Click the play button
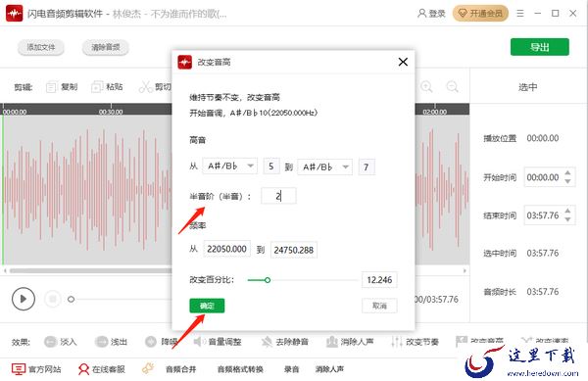The width and height of the screenshot is (588, 381). tap(24, 299)
